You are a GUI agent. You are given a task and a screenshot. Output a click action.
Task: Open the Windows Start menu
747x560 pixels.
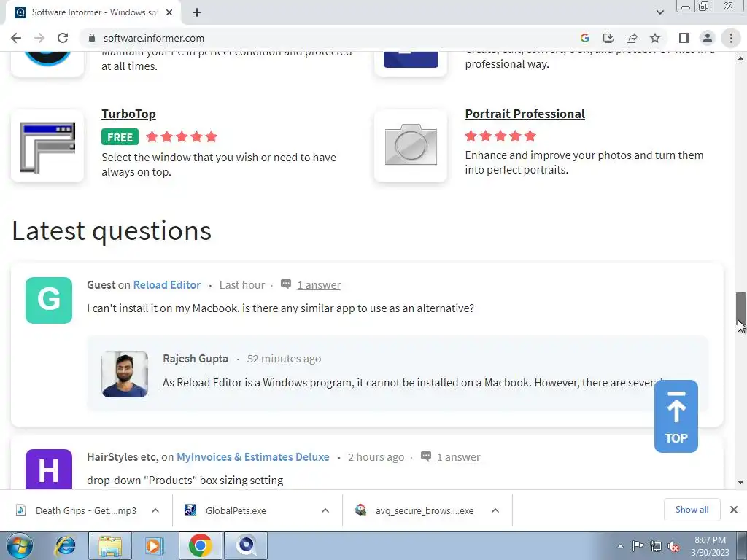pyautogui.click(x=20, y=545)
